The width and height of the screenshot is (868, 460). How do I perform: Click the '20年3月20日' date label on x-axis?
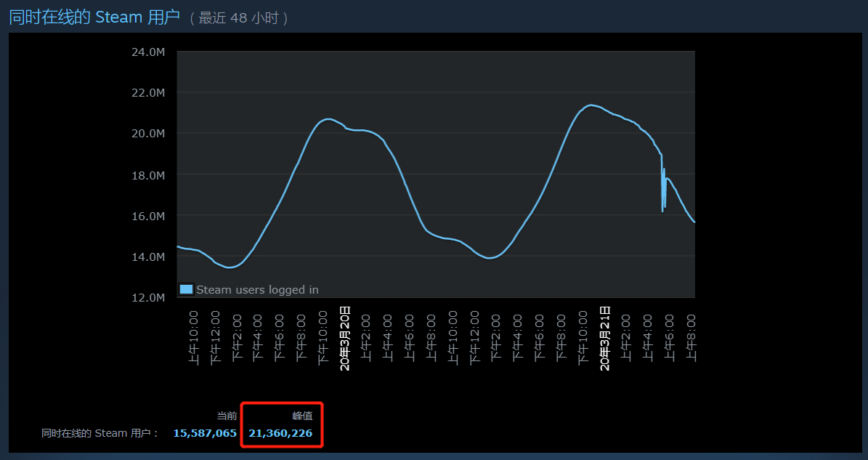click(x=345, y=338)
